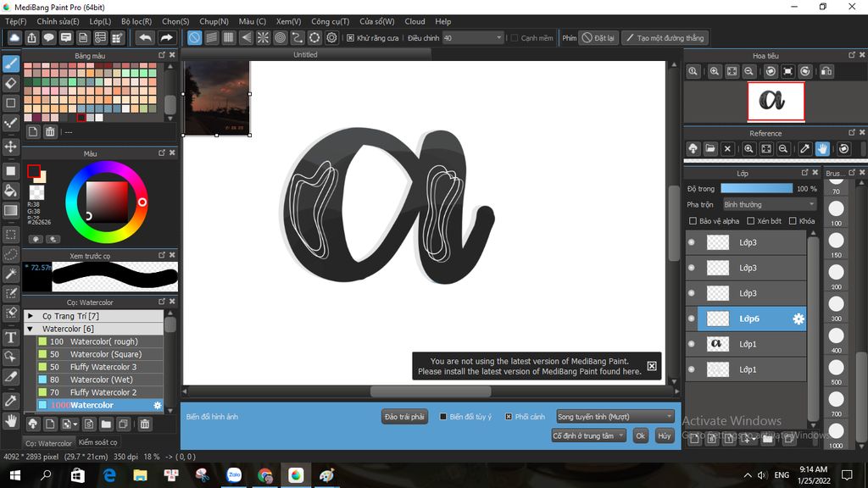Viewport: 868px width, 488px height.
Task: Open the Điều chỉnh value dropdown
Action: point(473,38)
